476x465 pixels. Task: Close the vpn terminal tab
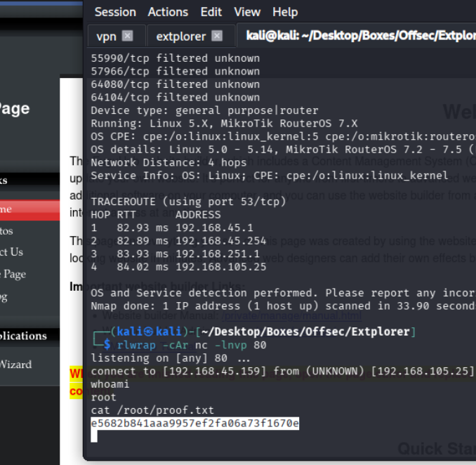(127, 36)
